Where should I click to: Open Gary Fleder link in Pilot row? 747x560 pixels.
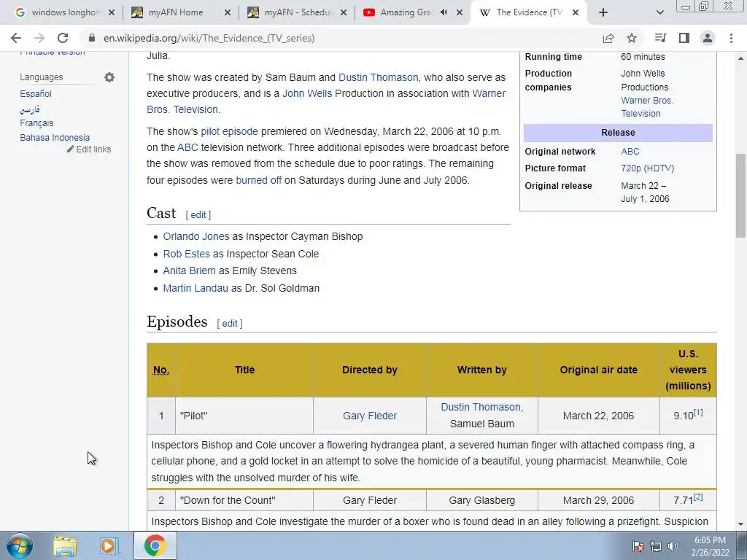click(370, 416)
